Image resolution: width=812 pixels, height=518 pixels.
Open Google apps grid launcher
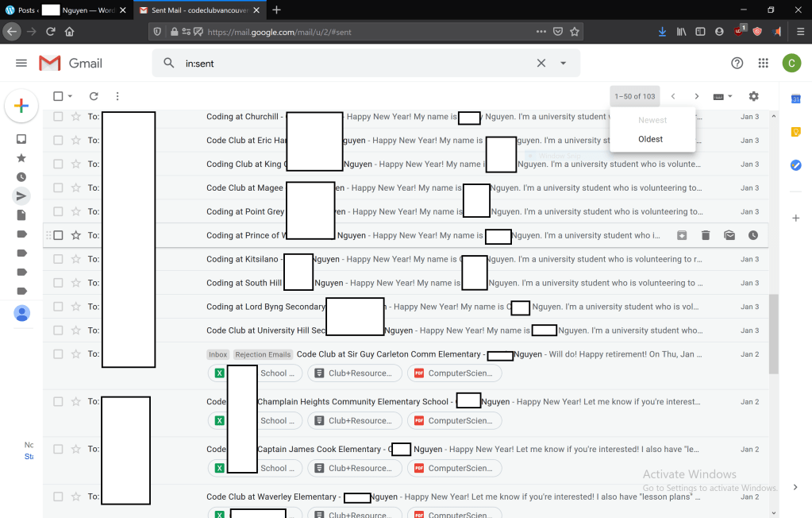[763, 64]
